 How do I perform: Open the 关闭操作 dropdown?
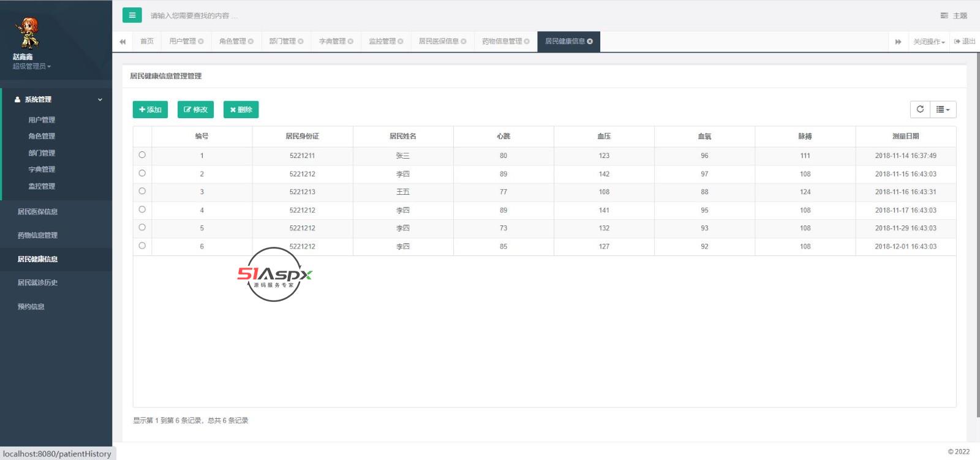929,42
